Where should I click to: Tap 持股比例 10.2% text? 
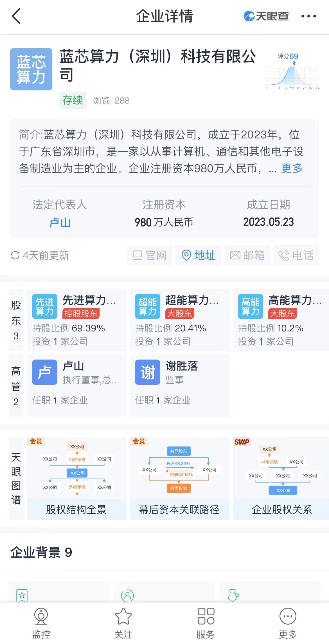(271, 328)
